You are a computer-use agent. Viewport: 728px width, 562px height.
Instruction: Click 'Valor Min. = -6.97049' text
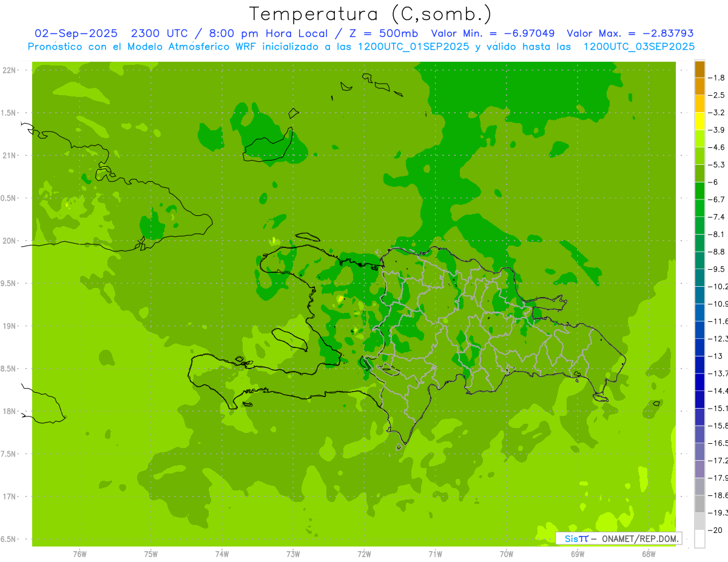tap(493, 33)
